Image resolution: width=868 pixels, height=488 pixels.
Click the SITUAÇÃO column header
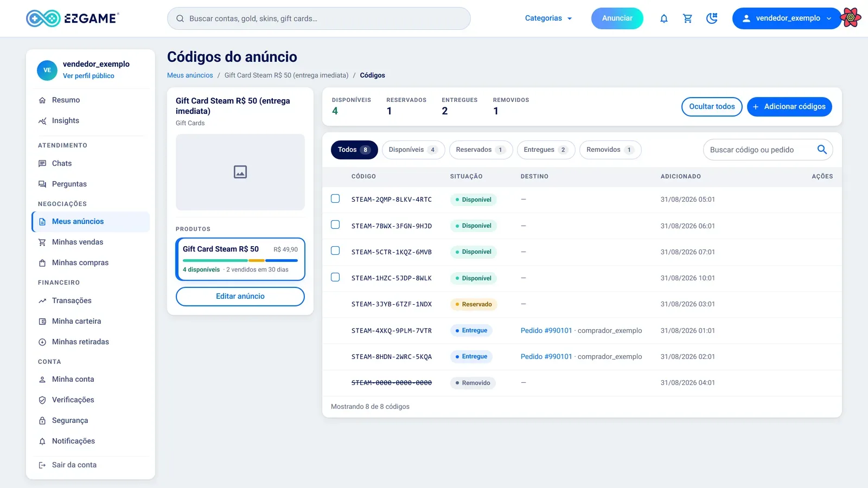(466, 177)
